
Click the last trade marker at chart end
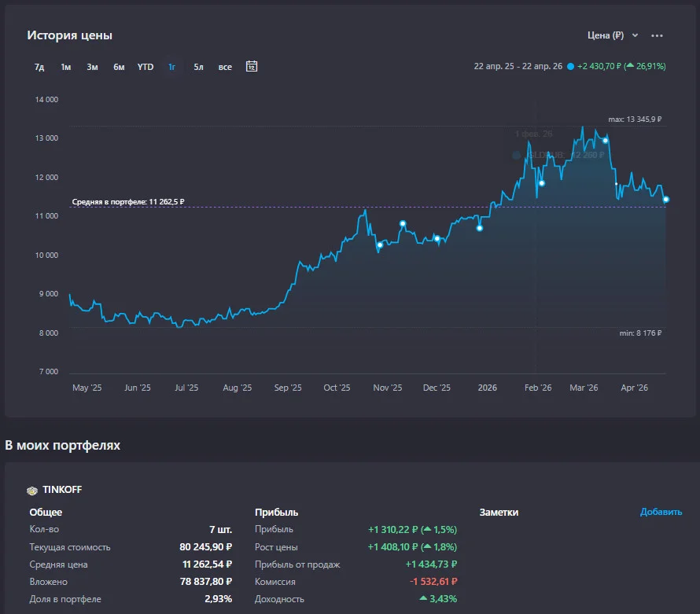[x=665, y=200]
